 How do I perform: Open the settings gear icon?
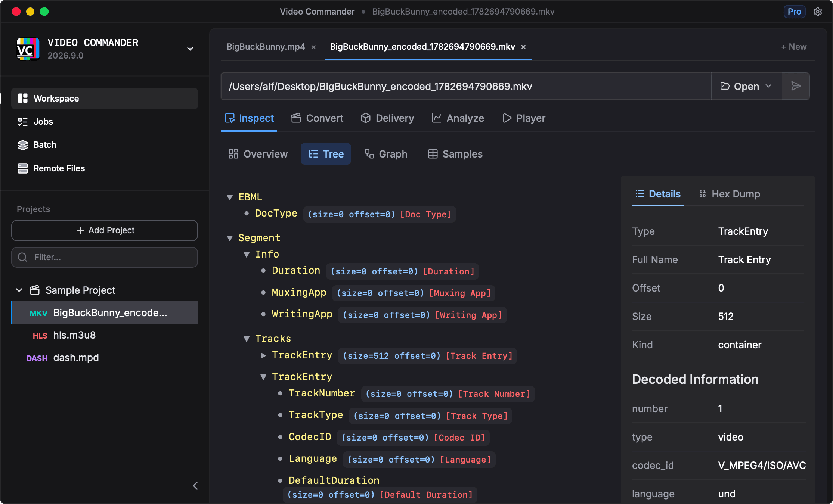click(x=818, y=12)
